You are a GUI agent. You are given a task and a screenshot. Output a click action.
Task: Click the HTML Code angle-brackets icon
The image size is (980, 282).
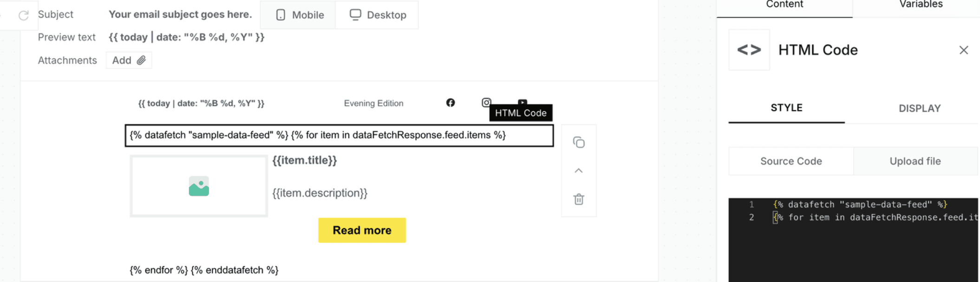749,50
